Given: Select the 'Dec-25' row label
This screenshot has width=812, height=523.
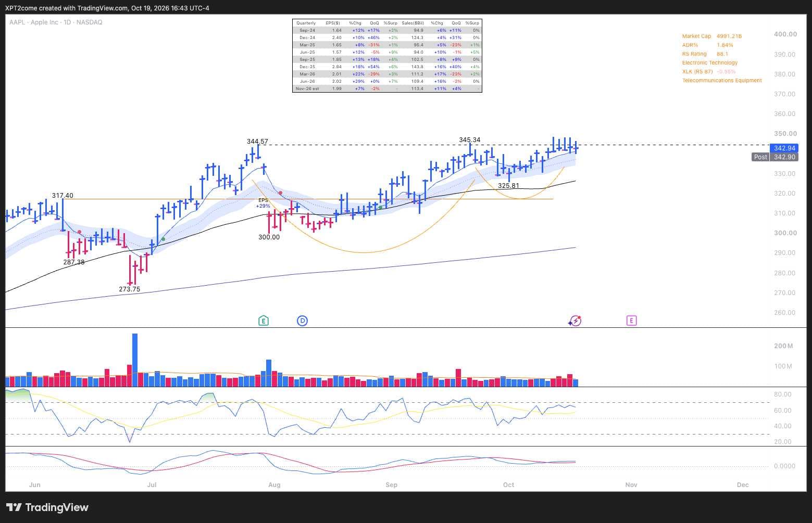Looking at the screenshot, I should point(307,67).
